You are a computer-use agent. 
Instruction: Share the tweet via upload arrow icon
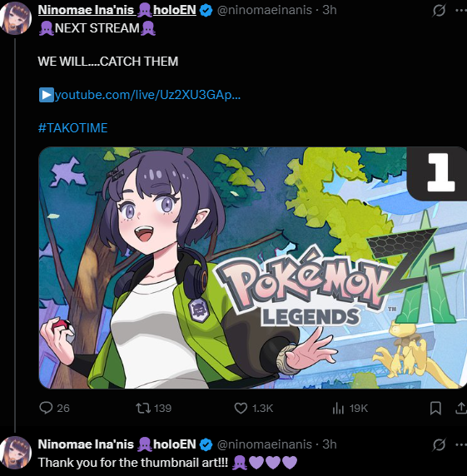(461, 408)
